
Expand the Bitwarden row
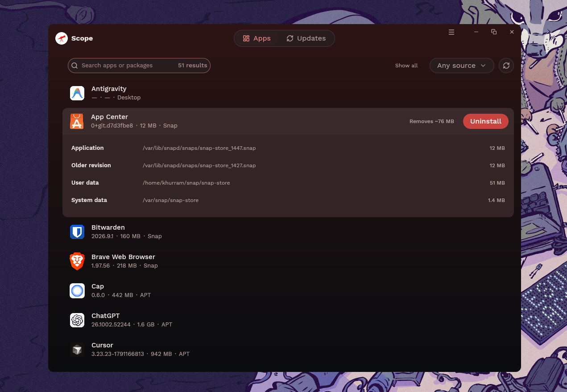point(288,232)
